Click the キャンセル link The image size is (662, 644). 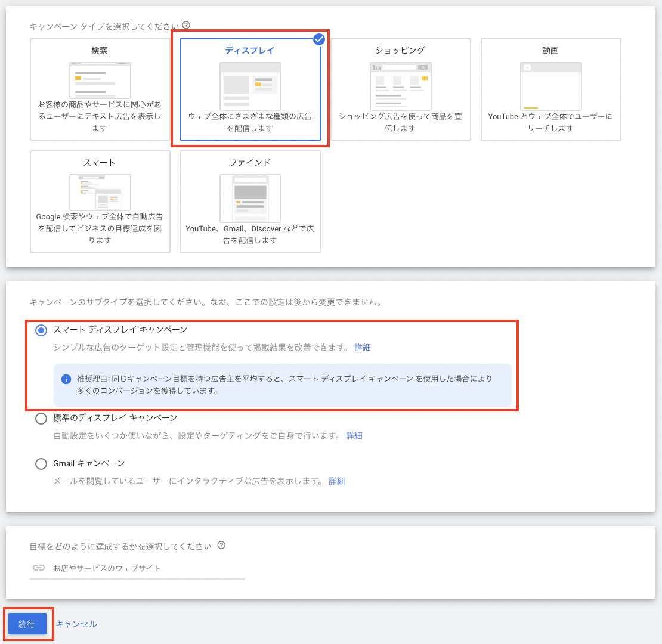click(76, 624)
